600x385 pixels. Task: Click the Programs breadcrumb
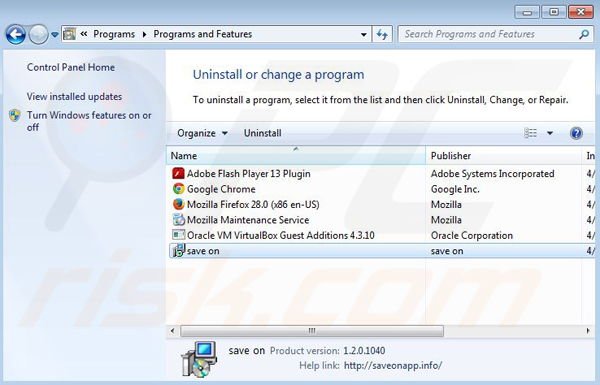pyautogui.click(x=114, y=34)
